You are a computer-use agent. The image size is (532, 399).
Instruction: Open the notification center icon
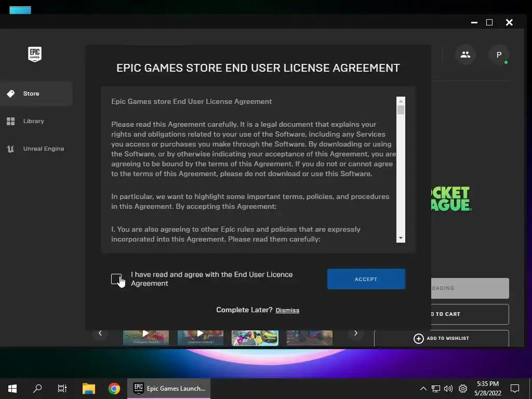click(x=515, y=389)
